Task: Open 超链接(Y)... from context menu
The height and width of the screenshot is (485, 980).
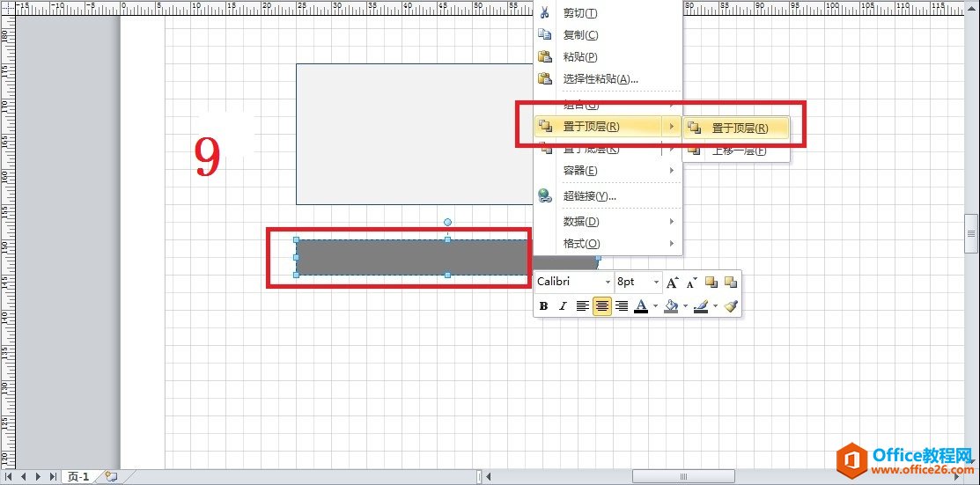Action: coord(589,196)
